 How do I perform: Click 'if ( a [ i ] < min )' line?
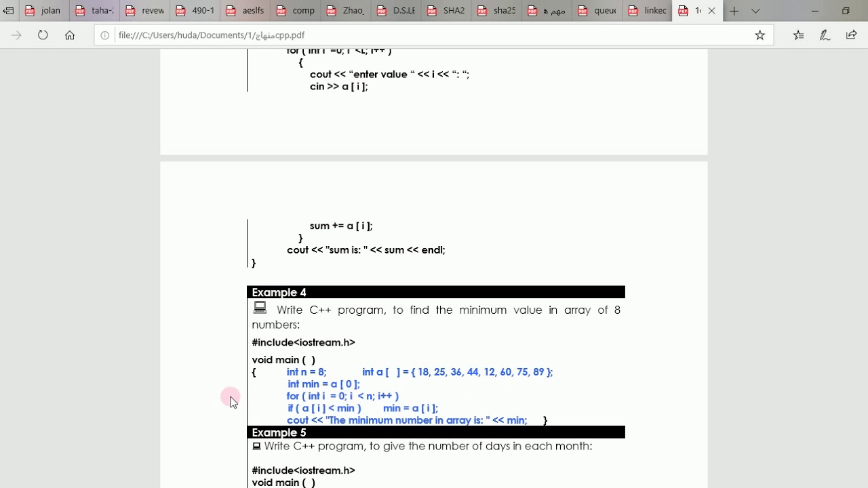[324, 408]
